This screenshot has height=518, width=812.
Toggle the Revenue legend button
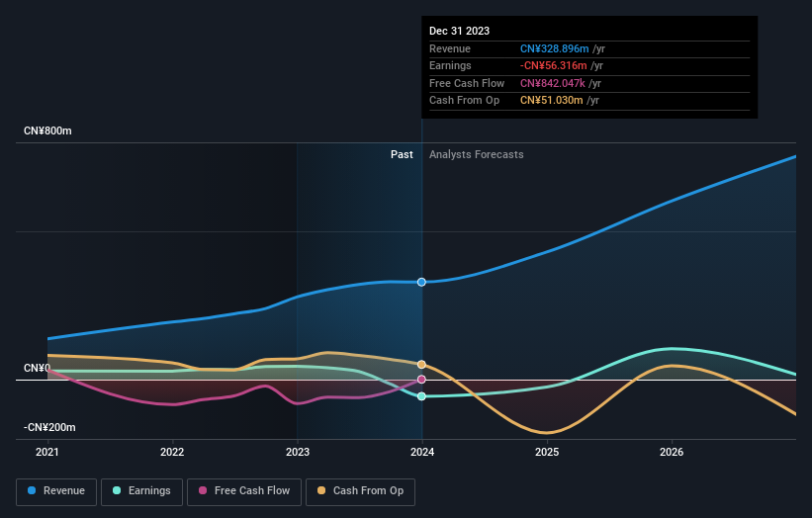coord(56,491)
